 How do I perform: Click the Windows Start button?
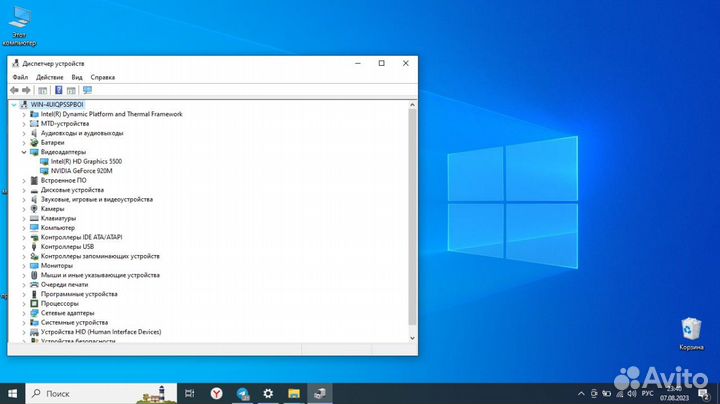click(x=13, y=394)
